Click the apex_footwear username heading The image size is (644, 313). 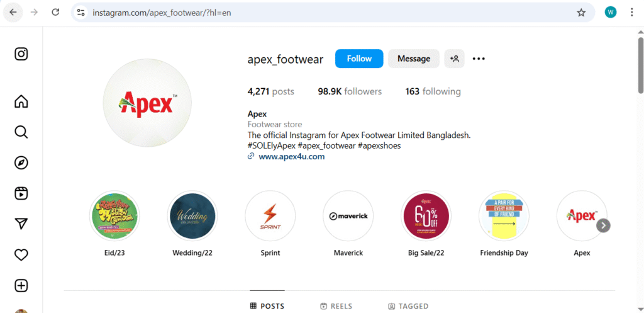[x=286, y=59]
